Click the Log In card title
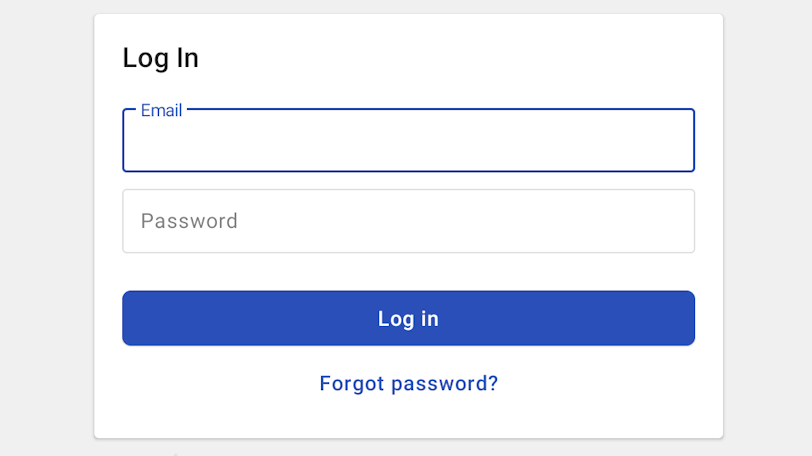 click(x=161, y=58)
